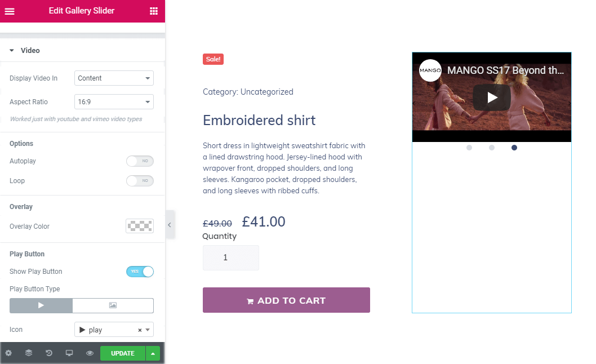Image resolution: width=596 pixels, height=364 pixels.
Task: Click the ADD TO CART button
Action: click(286, 300)
